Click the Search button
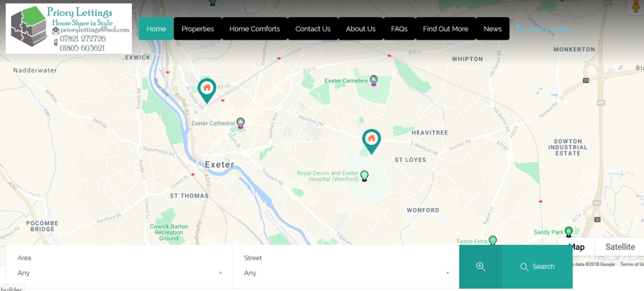This screenshot has width=644, height=291. click(537, 267)
